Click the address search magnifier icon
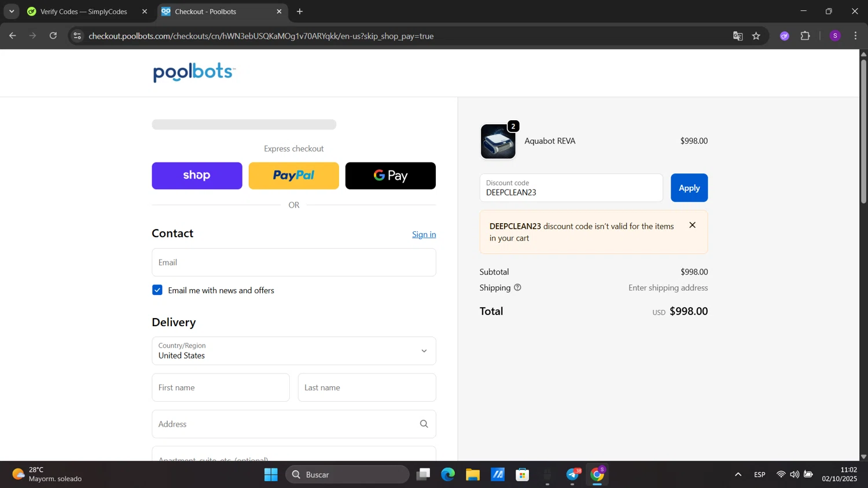Image resolution: width=868 pixels, height=488 pixels. coord(424,424)
